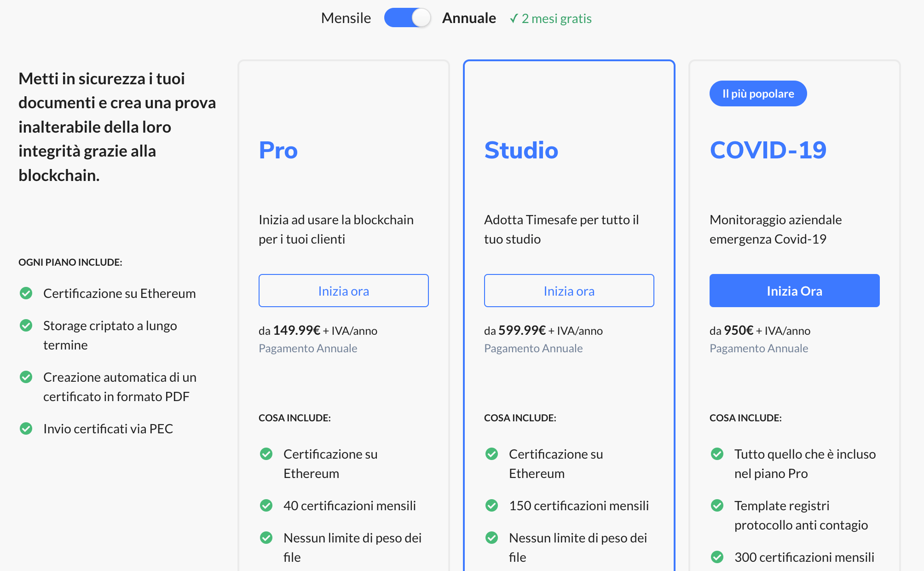Select the Annuale billing label
The height and width of the screenshot is (571, 924).
pyautogui.click(x=468, y=18)
